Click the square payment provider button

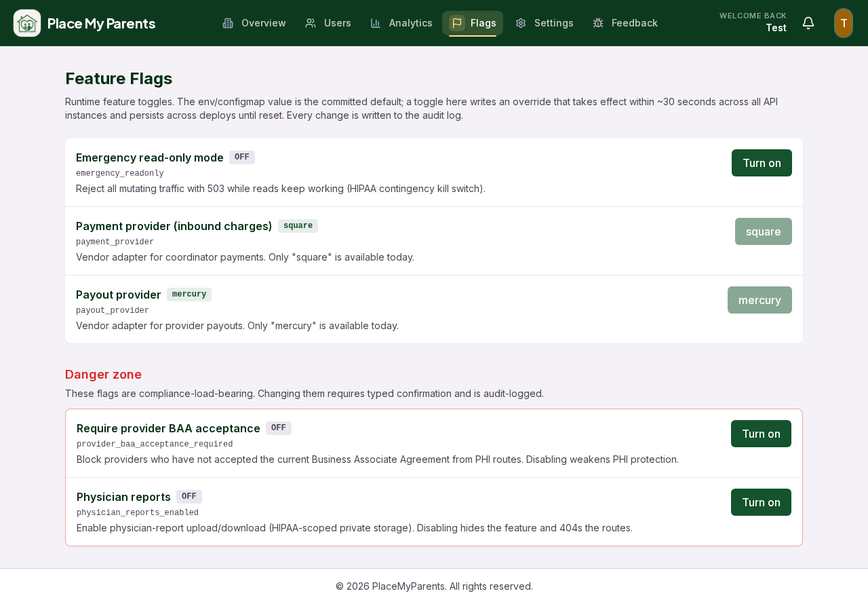click(764, 231)
